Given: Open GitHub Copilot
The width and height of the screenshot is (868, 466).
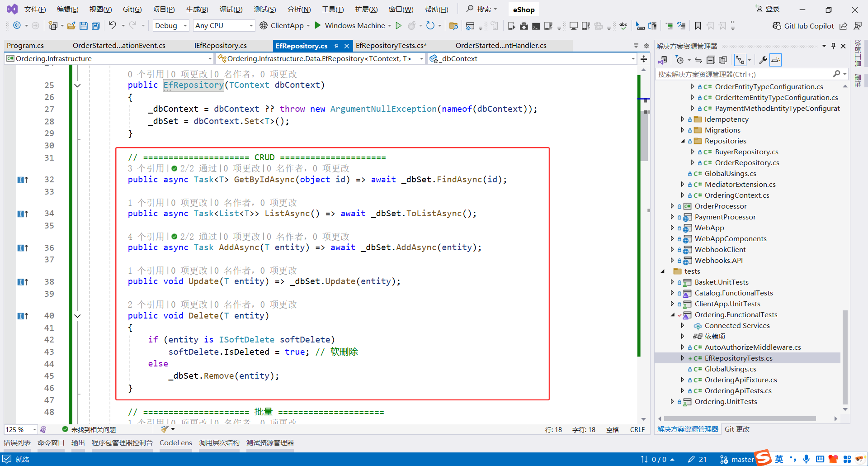Looking at the screenshot, I should coord(803,26).
